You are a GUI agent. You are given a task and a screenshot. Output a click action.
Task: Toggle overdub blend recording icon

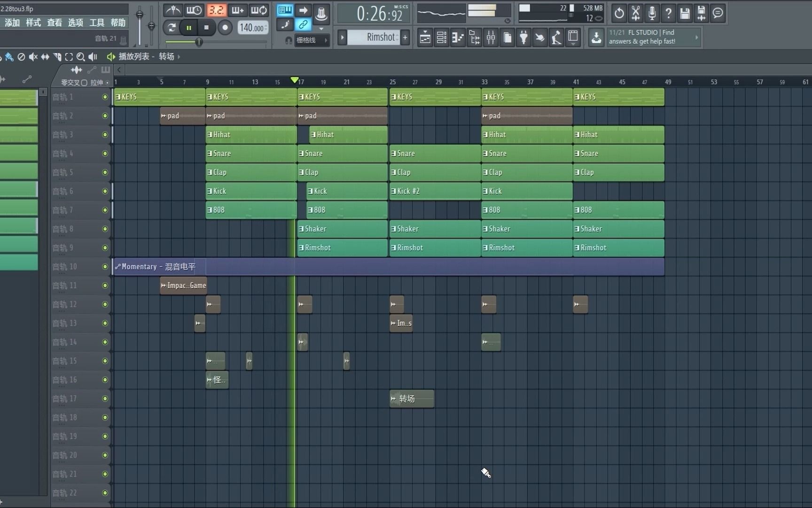(237, 10)
